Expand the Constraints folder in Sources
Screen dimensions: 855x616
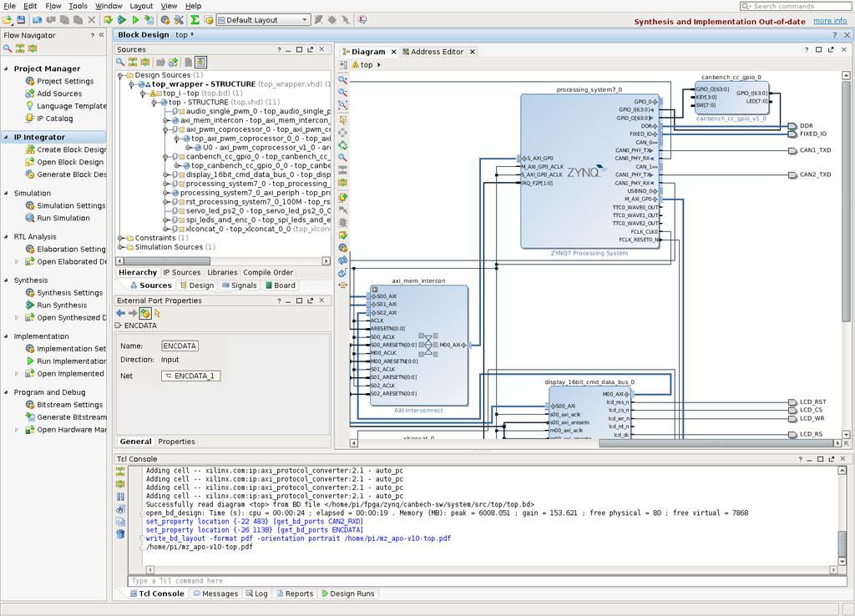click(x=120, y=238)
